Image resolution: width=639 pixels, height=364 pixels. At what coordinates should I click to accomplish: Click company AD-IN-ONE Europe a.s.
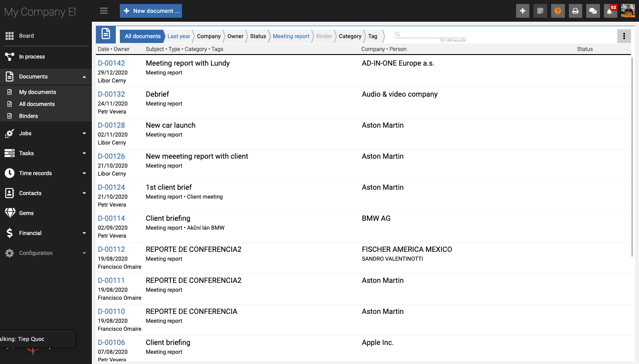pos(398,63)
